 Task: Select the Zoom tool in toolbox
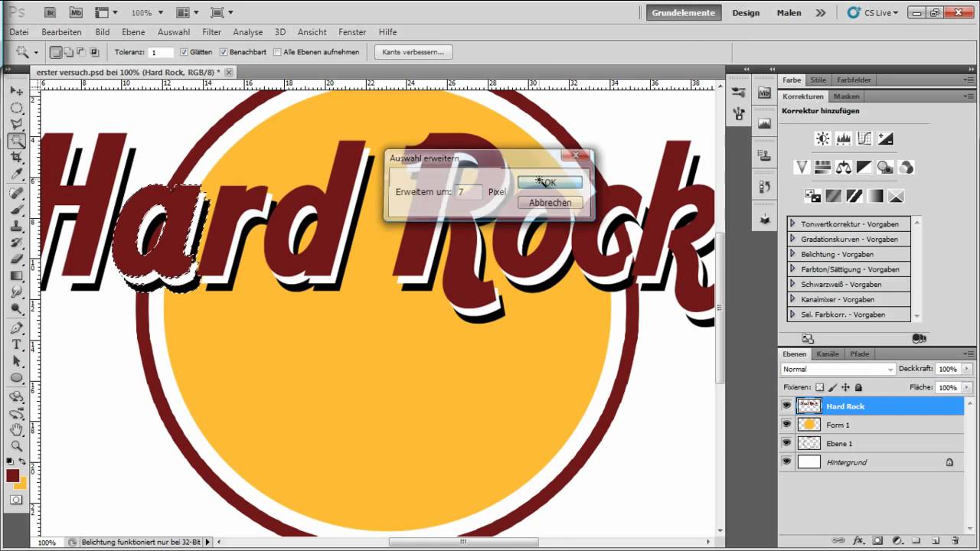(16, 447)
